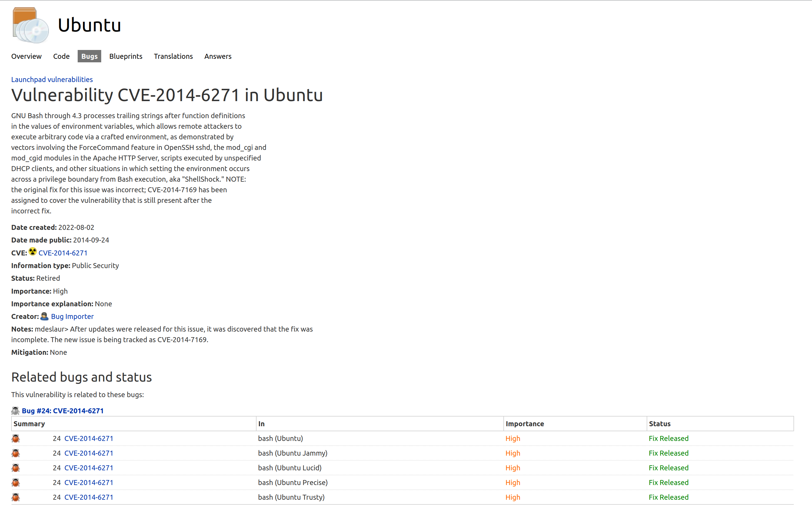Open CVE-2014-6271 link in Ubuntu Trusty row
Screen dimensions: 812x525
(89, 497)
